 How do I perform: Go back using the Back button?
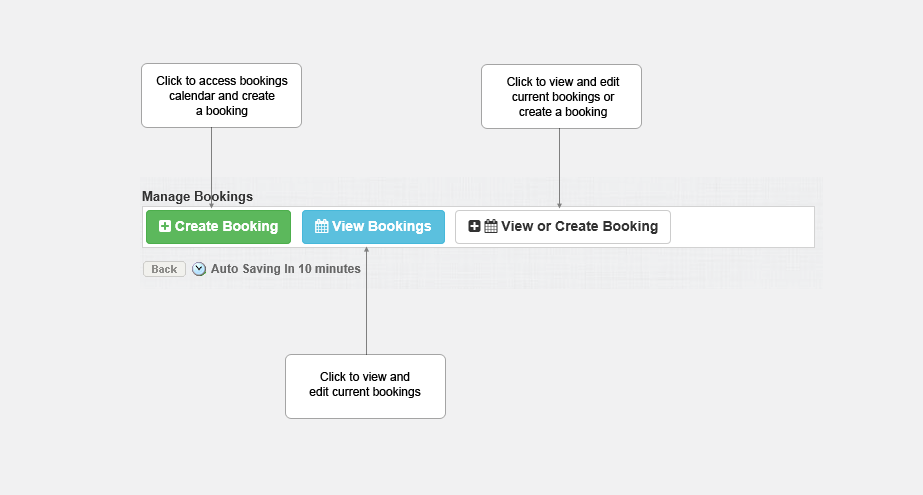pos(164,269)
